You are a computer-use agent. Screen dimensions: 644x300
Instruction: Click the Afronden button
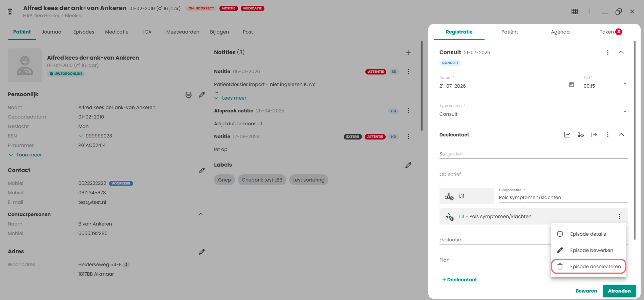[x=619, y=291]
